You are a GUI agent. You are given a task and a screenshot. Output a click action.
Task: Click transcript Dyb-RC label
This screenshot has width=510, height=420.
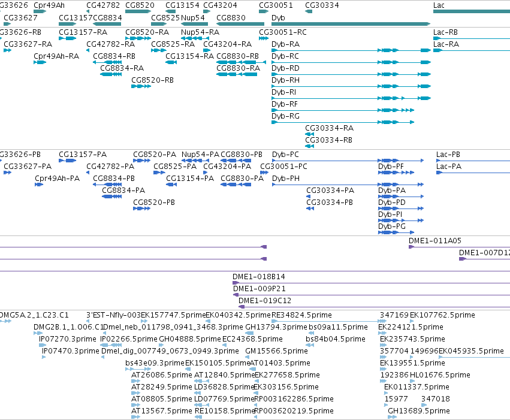[285, 56]
